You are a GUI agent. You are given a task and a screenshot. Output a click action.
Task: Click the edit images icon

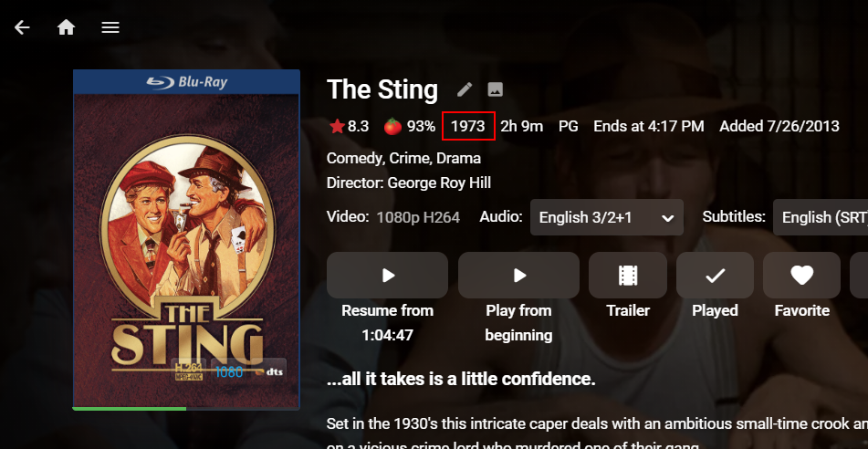pos(495,89)
